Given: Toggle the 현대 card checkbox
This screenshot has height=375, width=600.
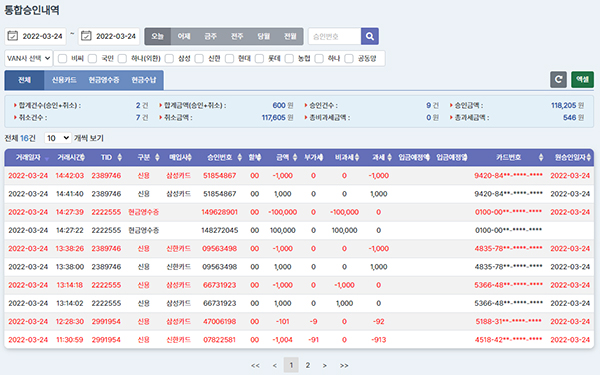Looking at the screenshot, I should click(229, 59).
